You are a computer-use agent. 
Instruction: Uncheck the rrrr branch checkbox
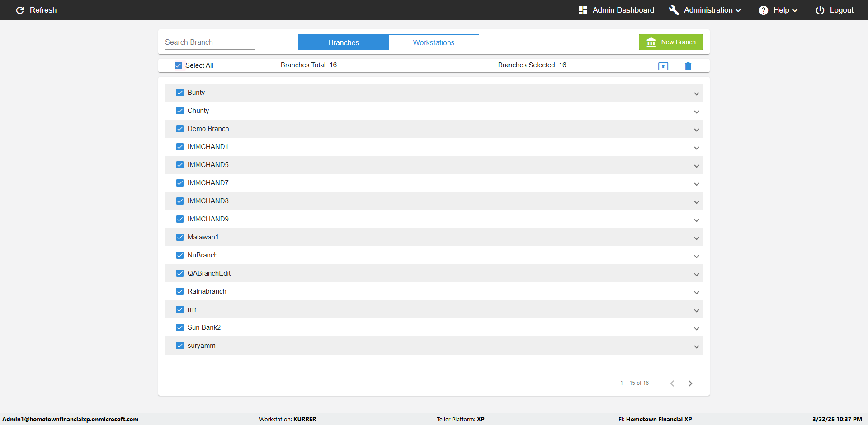click(180, 309)
